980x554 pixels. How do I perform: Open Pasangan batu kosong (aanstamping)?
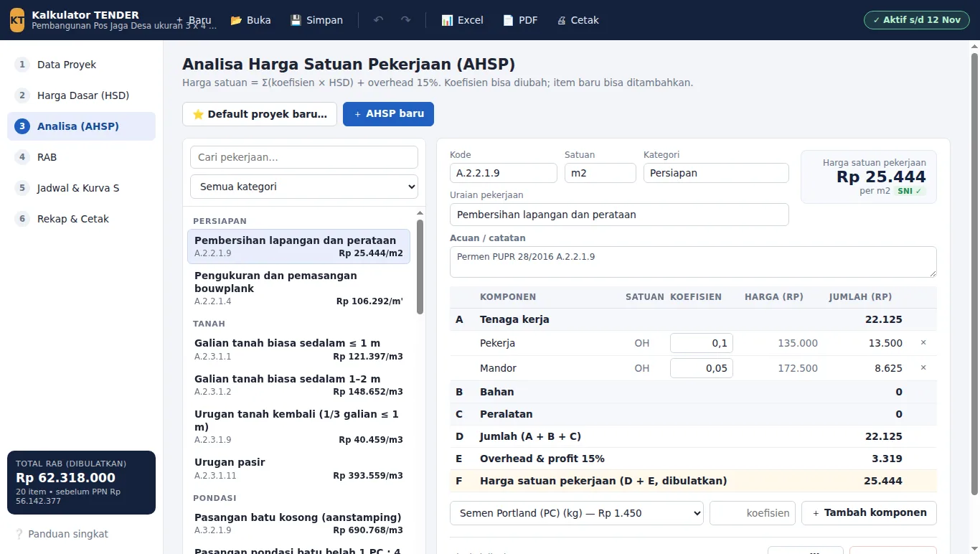(x=298, y=523)
